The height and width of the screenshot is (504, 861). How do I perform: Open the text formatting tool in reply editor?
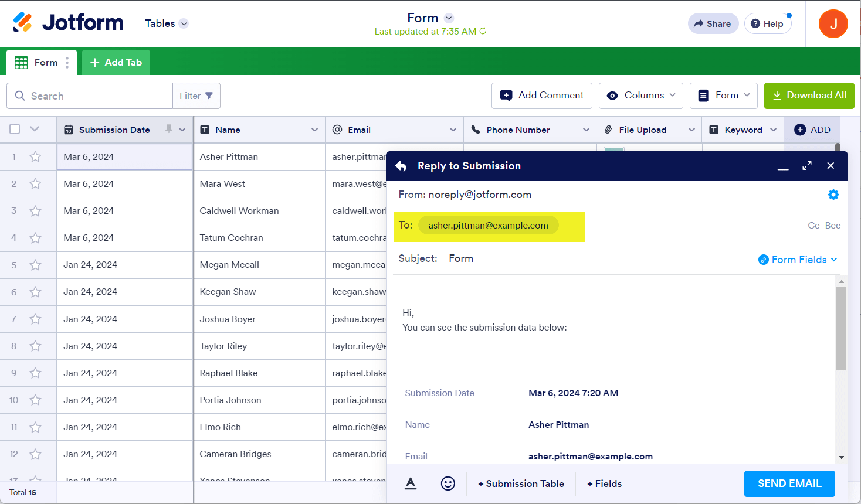[x=411, y=483]
